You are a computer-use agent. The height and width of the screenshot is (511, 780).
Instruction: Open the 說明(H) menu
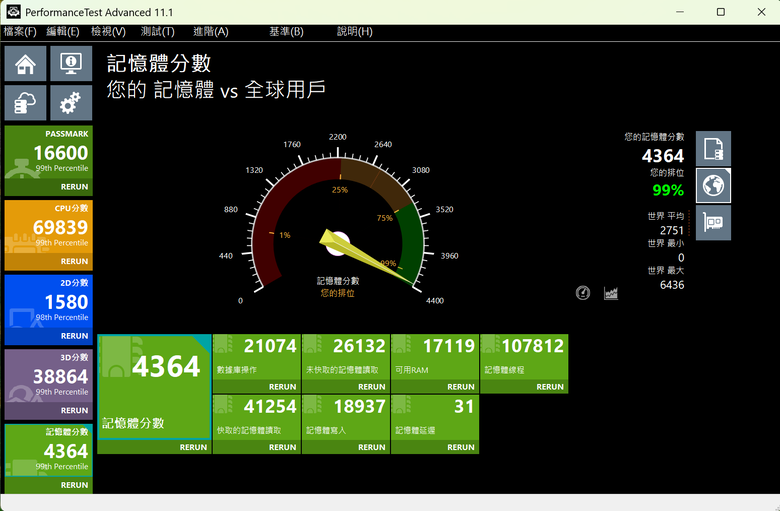354,31
